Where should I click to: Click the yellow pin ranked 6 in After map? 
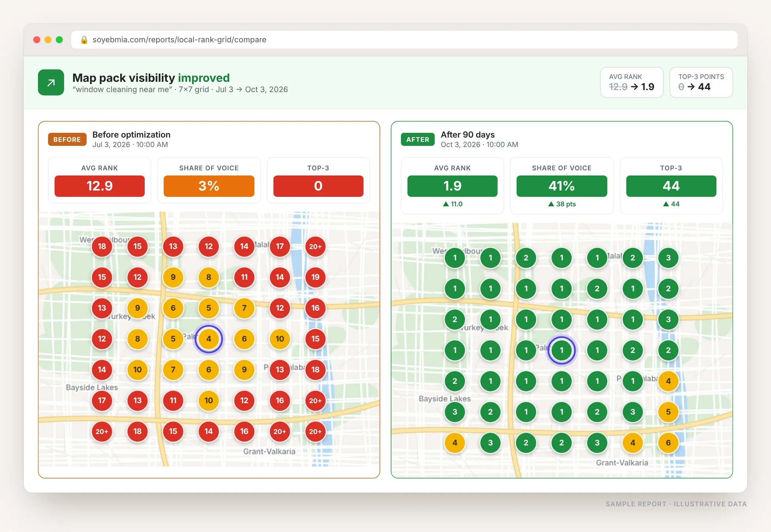668,443
